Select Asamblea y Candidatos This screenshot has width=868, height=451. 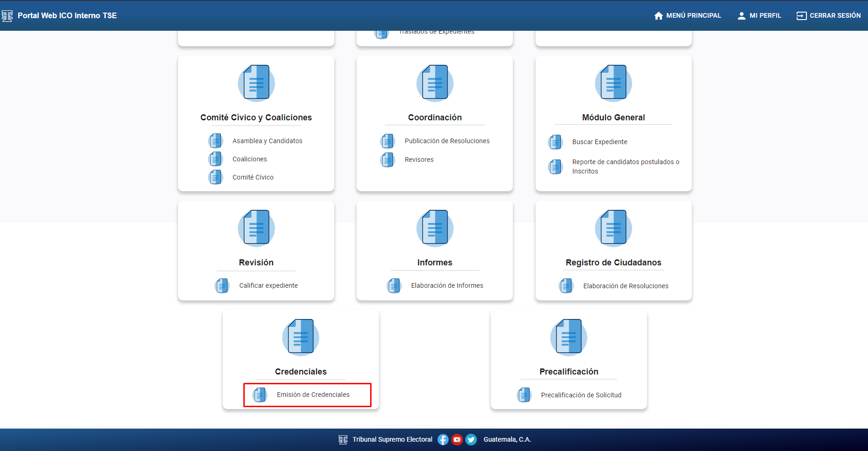267,141
